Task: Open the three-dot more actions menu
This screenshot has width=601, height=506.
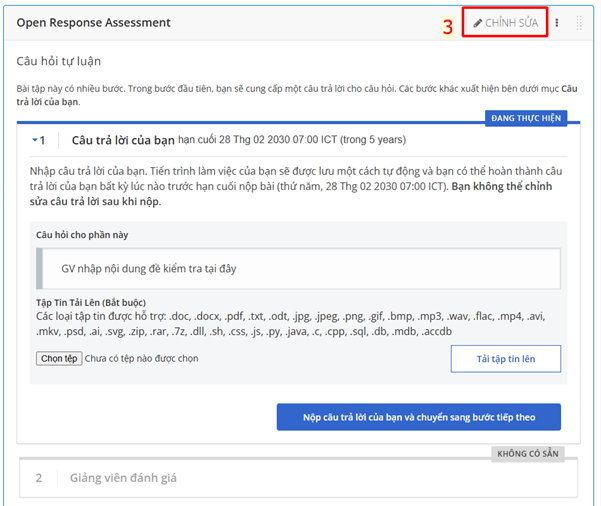Action: (x=557, y=23)
